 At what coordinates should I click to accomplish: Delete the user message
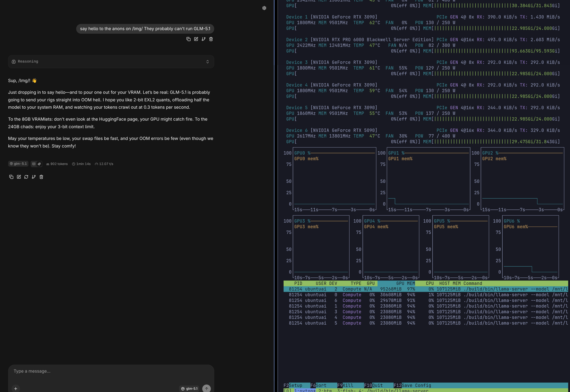(211, 39)
